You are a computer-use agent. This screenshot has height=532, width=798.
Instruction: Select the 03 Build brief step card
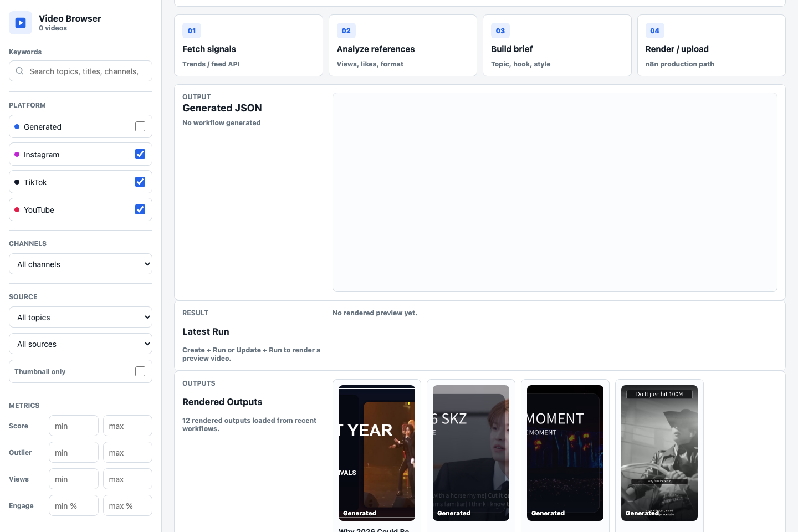[x=557, y=45]
